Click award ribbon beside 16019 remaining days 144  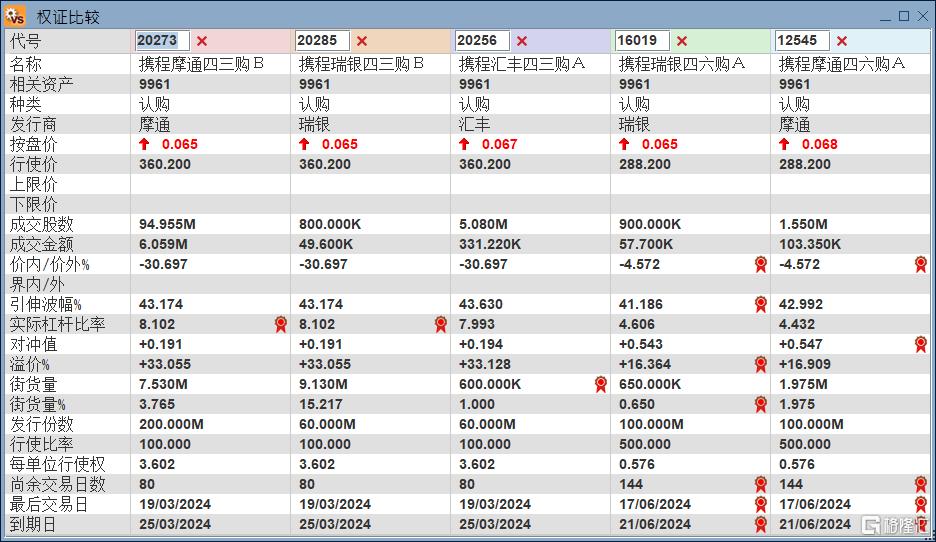pos(760,484)
